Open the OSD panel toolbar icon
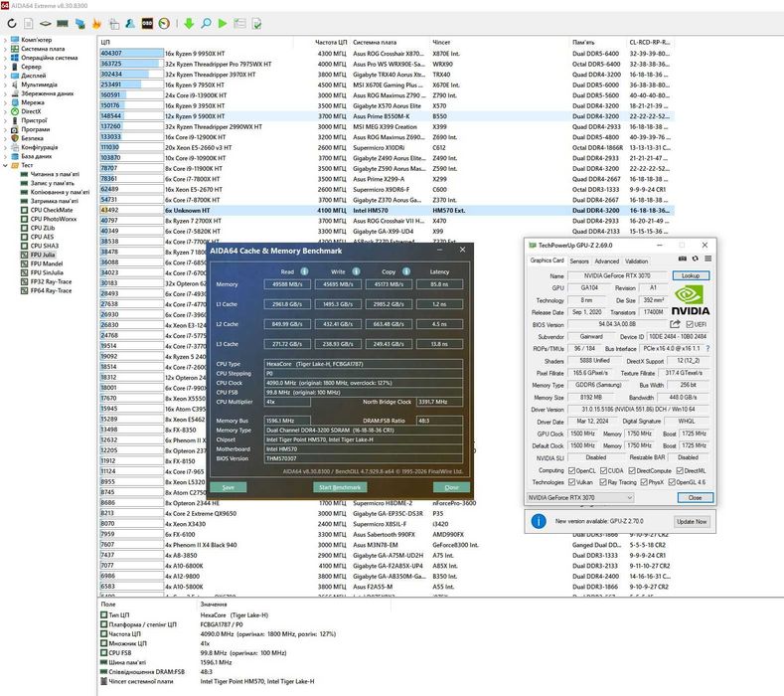784x696 pixels. click(147, 24)
